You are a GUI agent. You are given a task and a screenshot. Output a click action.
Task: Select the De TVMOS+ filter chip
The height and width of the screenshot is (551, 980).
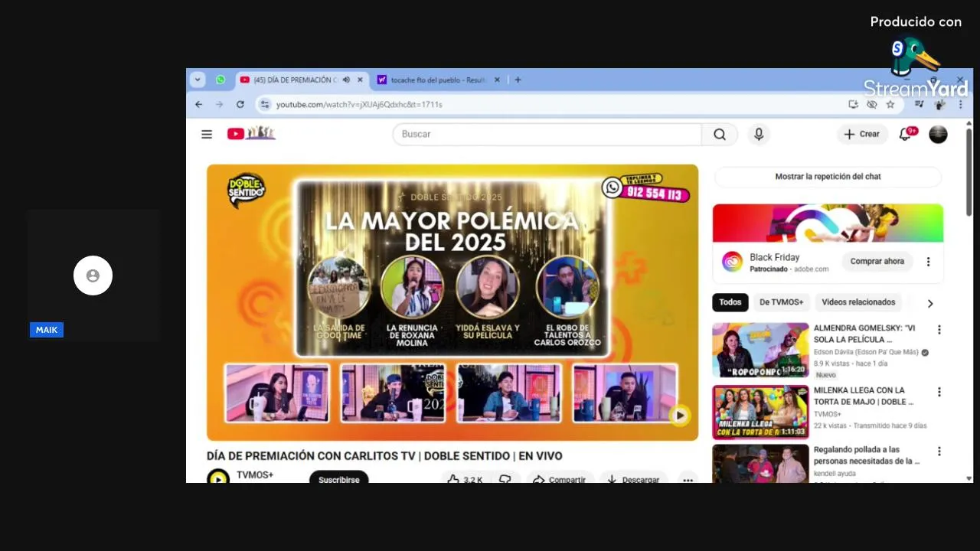point(782,302)
